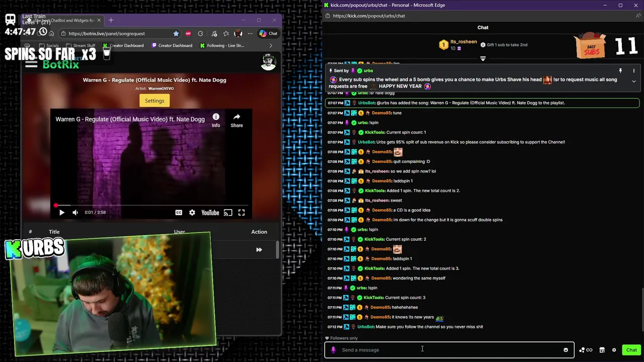Click urbs username in pinned message
The image size is (644, 362).
pyautogui.click(x=368, y=71)
